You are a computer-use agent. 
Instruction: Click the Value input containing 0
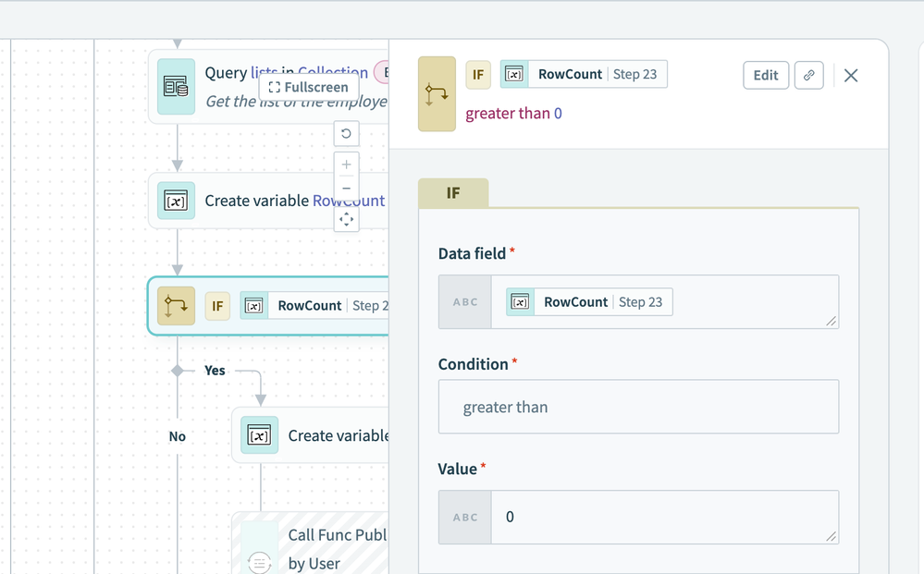pos(661,518)
